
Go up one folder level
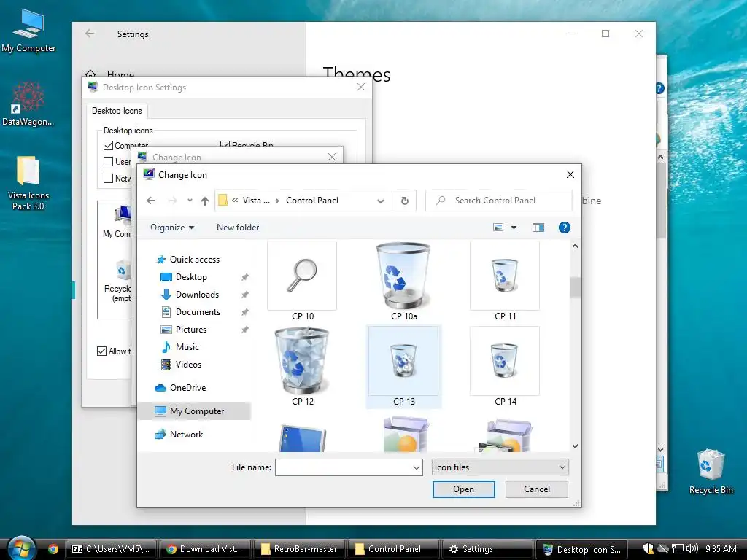pos(205,201)
